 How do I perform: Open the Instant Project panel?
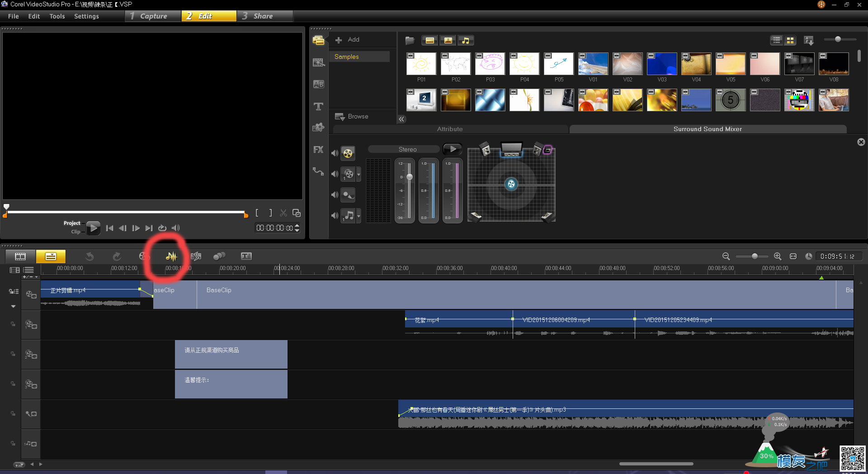(318, 62)
